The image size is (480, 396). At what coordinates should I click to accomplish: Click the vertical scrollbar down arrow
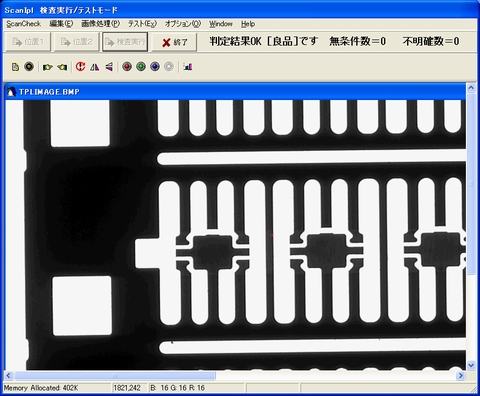pyautogui.click(x=471, y=365)
